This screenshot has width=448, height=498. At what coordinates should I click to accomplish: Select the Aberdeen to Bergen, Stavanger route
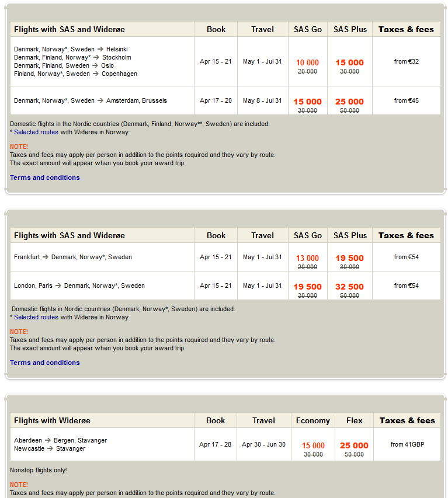60,440
